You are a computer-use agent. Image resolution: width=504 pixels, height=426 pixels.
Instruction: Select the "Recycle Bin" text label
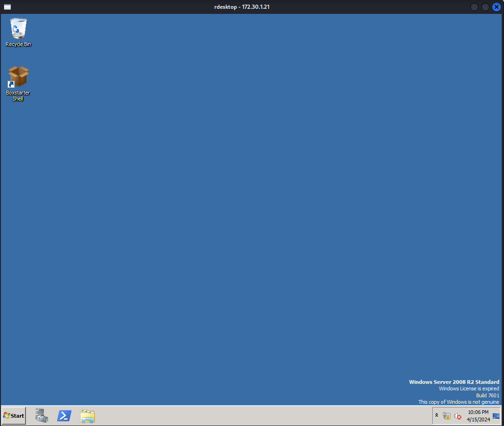coord(19,44)
